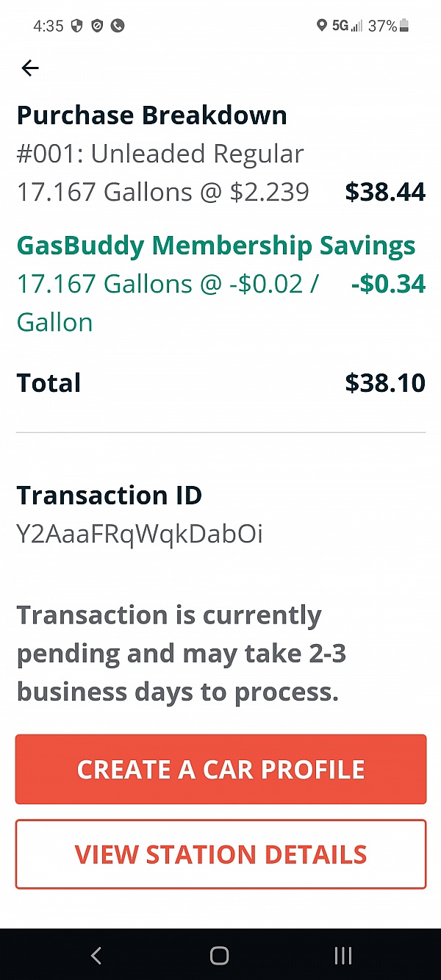
Task: Tap the 5G signal strength indicator
Action: click(x=347, y=26)
